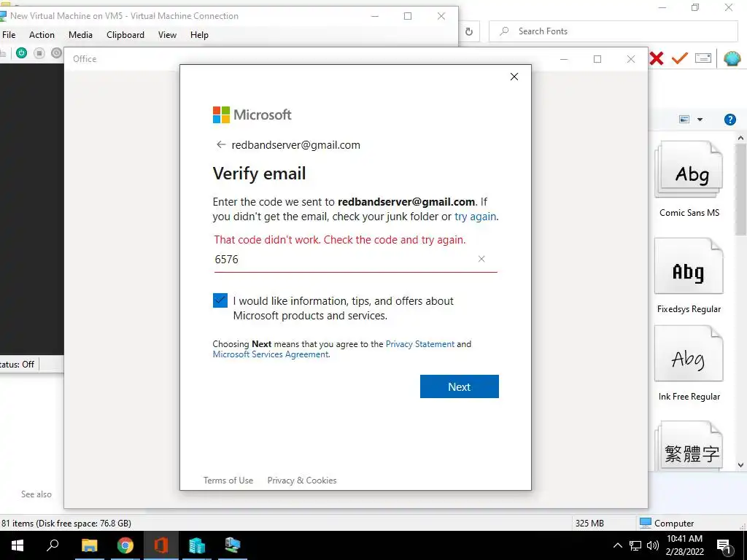Click the view layout icon in Fonts window

[x=684, y=119]
